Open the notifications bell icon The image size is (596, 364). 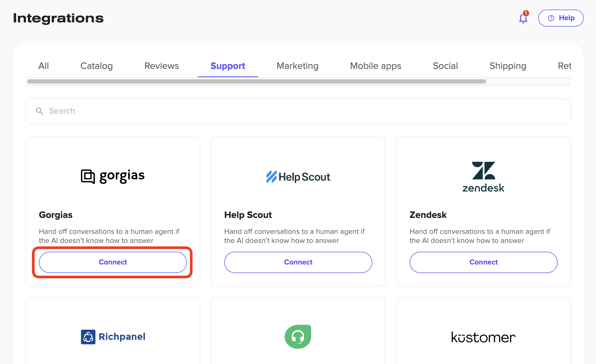tap(523, 18)
